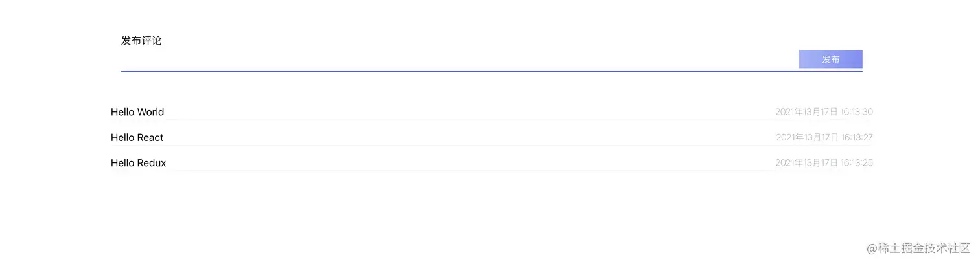The height and width of the screenshot is (264, 980).
Task: Click the blue underline below the comment input
Action: tap(454, 71)
